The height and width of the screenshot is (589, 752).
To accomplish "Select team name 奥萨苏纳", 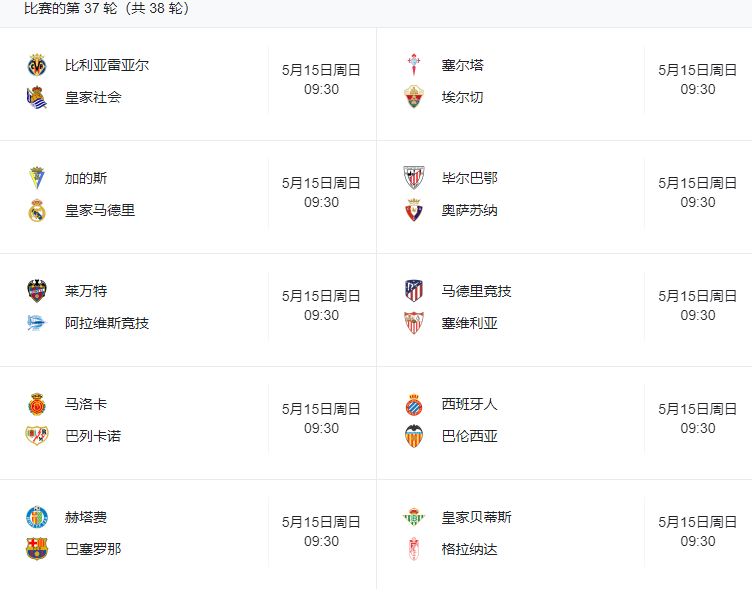I will point(469,210).
